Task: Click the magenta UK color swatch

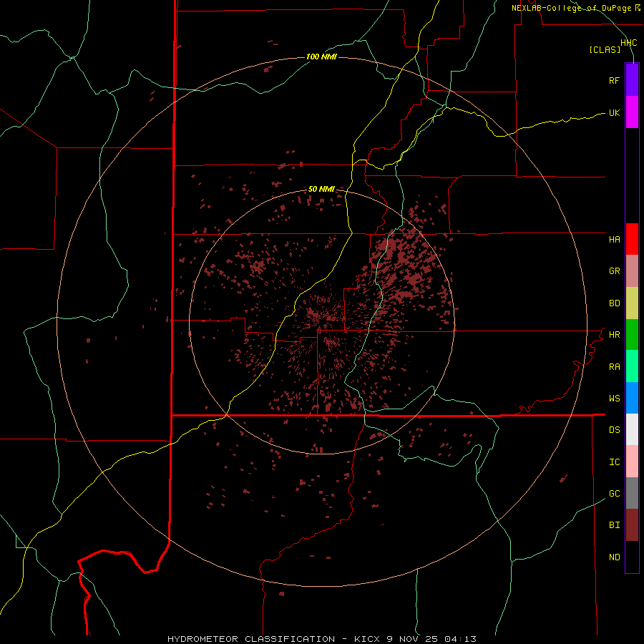Action: pyautogui.click(x=632, y=112)
